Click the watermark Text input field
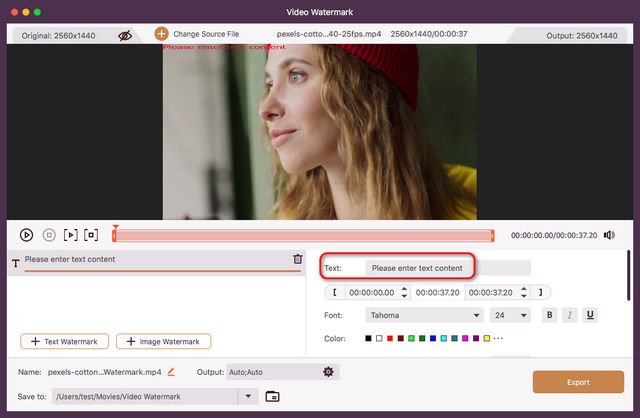This screenshot has width=640, height=418. coord(416,268)
